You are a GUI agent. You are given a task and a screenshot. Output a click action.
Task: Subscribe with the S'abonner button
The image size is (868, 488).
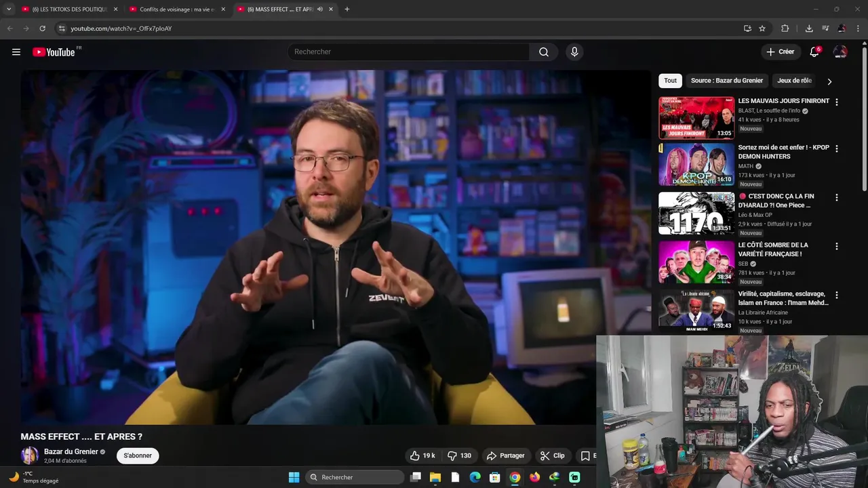click(x=138, y=455)
